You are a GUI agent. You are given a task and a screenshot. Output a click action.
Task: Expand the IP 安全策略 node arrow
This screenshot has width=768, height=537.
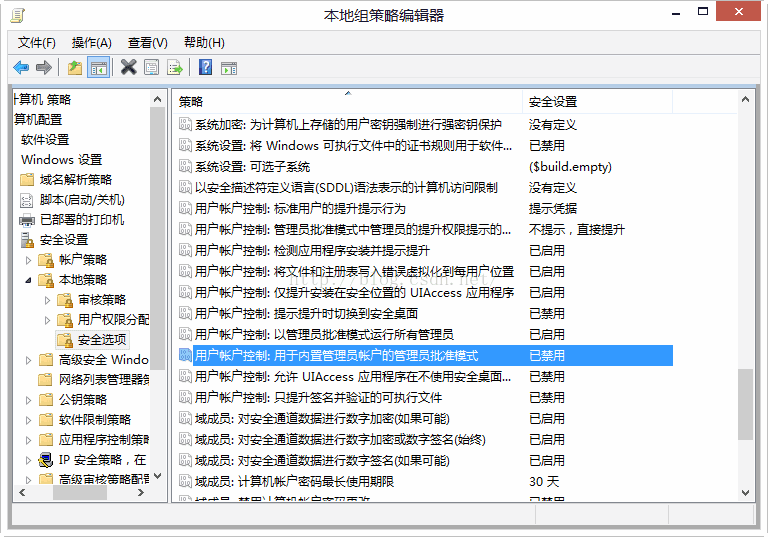(x=28, y=460)
